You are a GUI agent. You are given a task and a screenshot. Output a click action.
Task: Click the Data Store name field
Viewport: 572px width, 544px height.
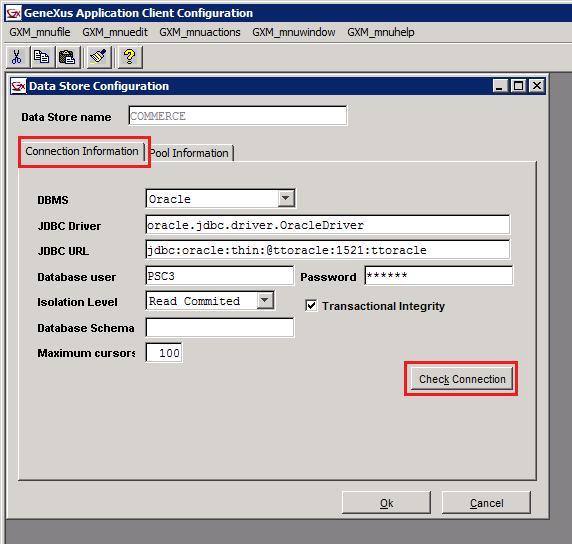pyautogui.click(x=238, y=116)
